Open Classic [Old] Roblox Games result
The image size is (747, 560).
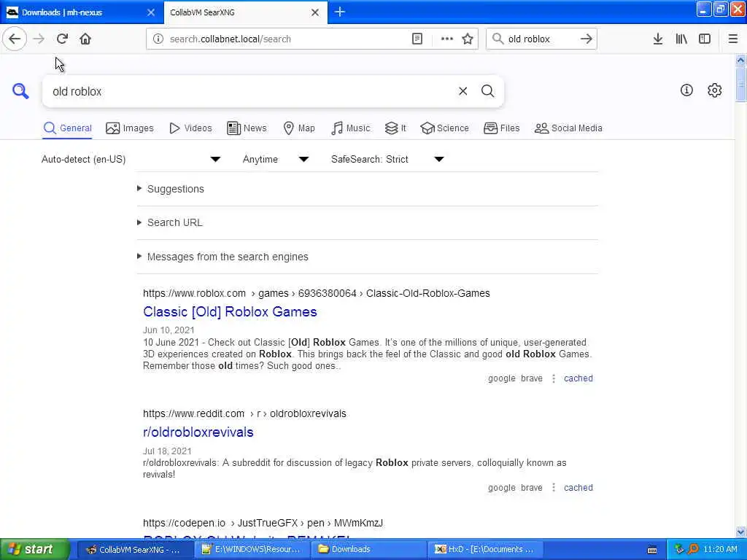tap(230, 312)
